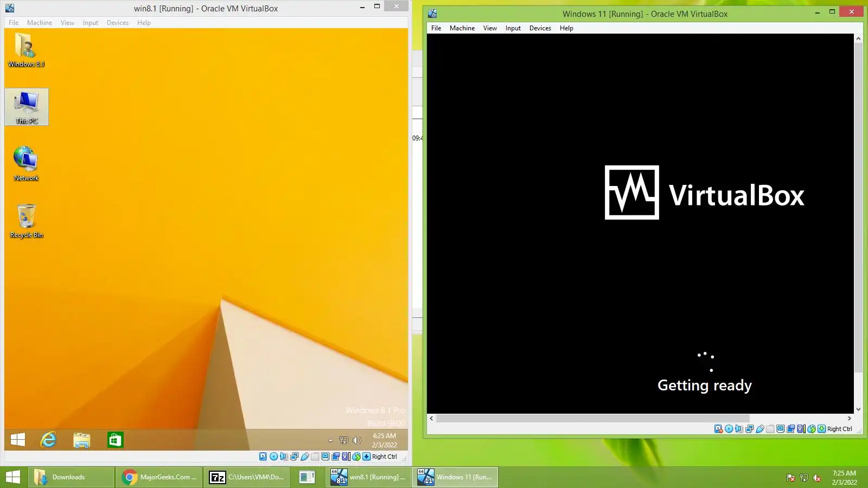Click display indicator icon in win8.1 status bar
This screenshot has height=488, width=868.
[325, 457]
